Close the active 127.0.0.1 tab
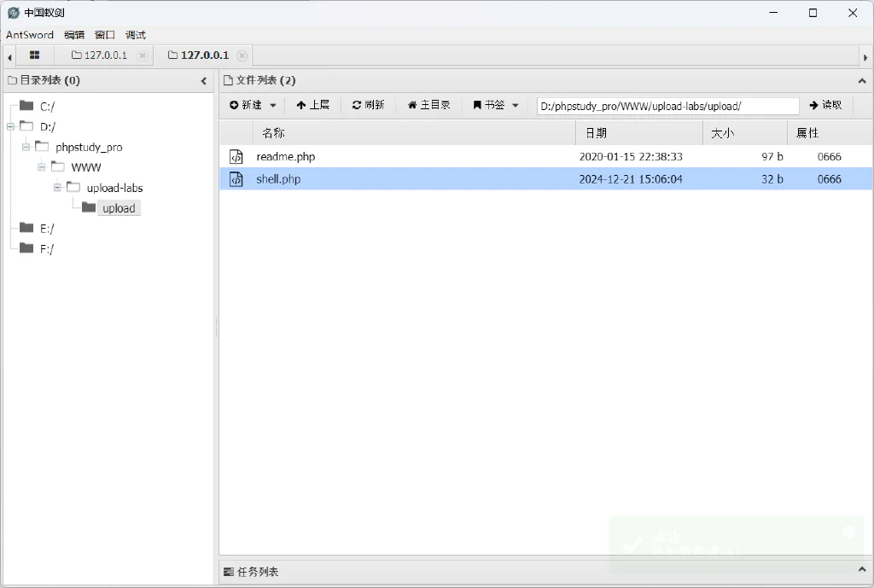The image size is (874, 588). 242,55
